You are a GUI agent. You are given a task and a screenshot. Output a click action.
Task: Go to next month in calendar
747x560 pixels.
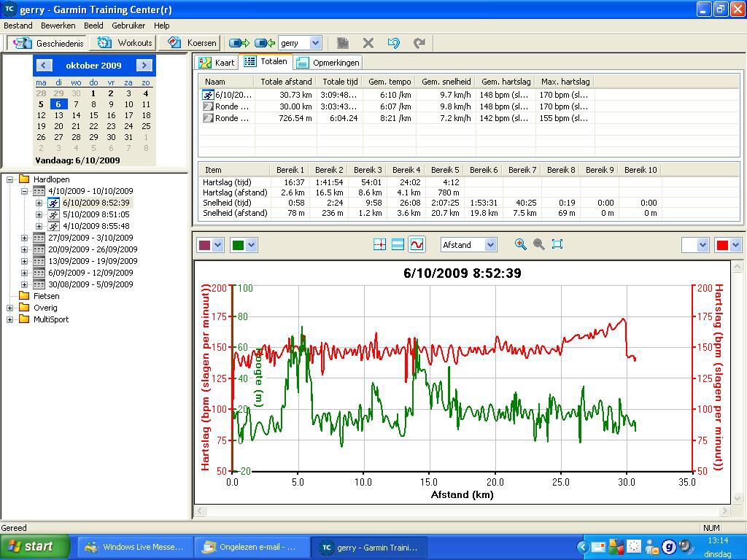[144, 65]
